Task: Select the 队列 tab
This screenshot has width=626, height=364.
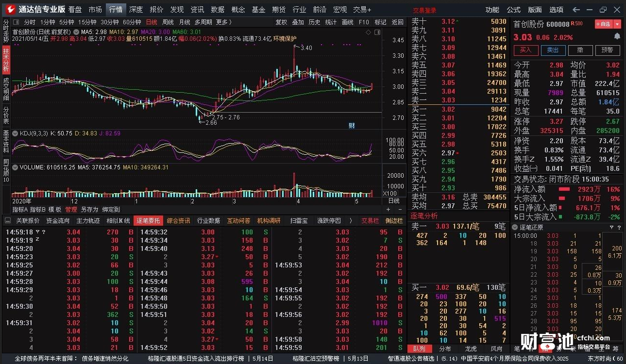Action: click(x=420, y=348)
